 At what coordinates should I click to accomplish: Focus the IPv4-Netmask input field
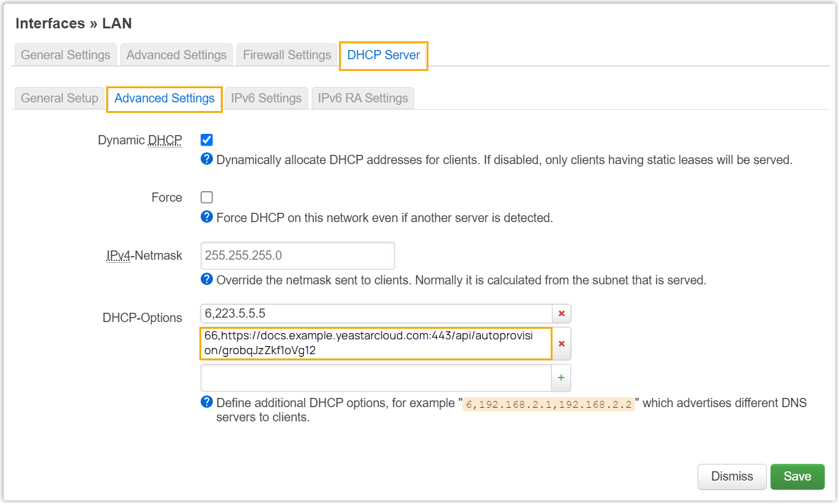tap(298, 255)
